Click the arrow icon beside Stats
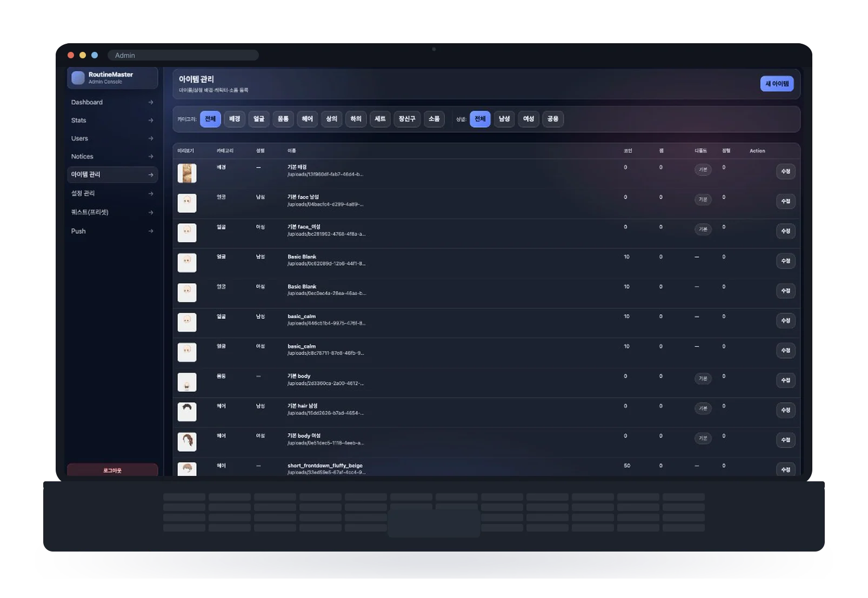This screenshot has height=598, width=868. pos(151,120)
